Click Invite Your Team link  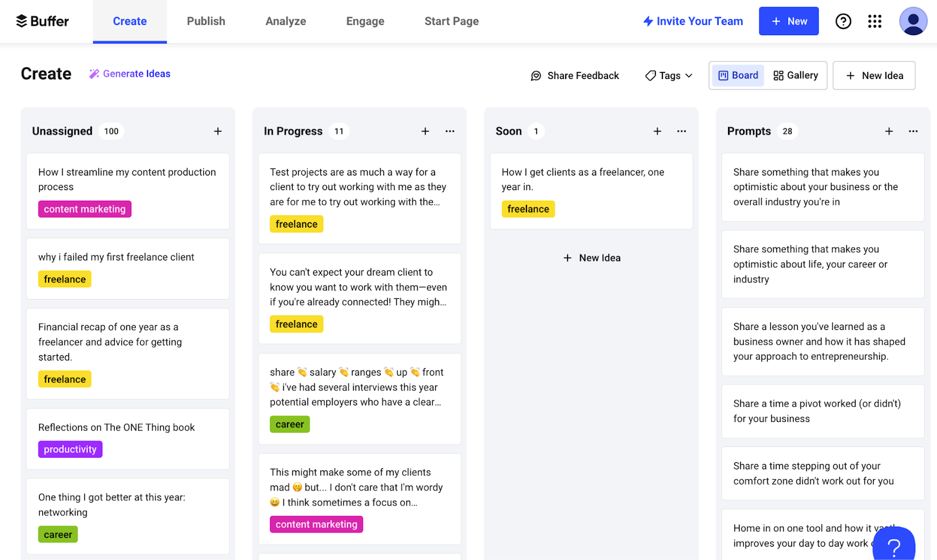[x=693, y=21]
